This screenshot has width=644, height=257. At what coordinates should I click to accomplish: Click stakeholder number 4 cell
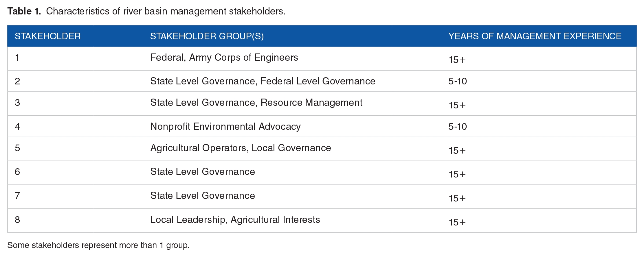click(17, 127)
